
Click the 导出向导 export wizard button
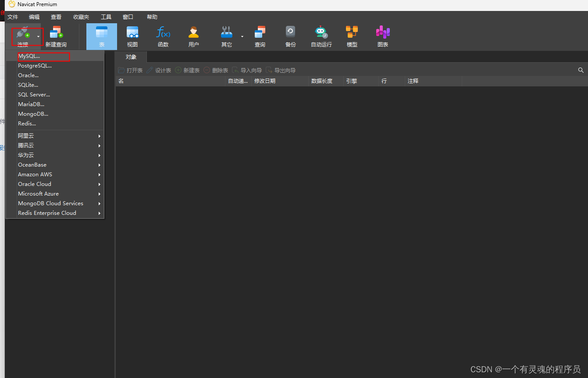pyautogui.click(x=281, y=70)
